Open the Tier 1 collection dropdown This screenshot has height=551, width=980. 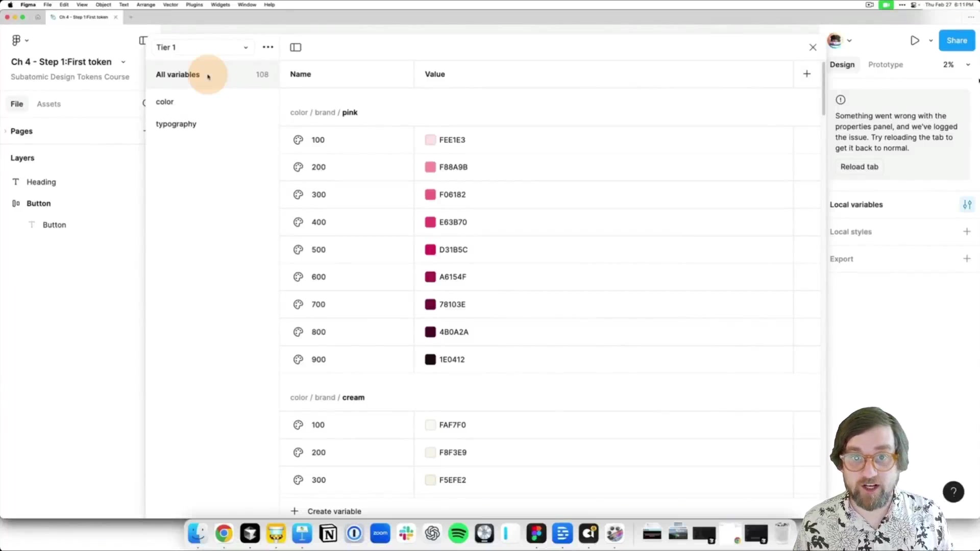[x=202, y=47]
